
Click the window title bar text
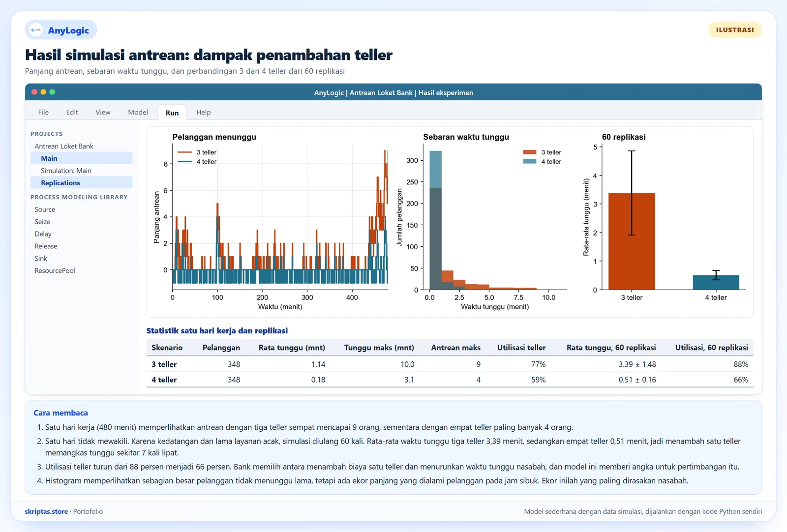coord(393,92)
